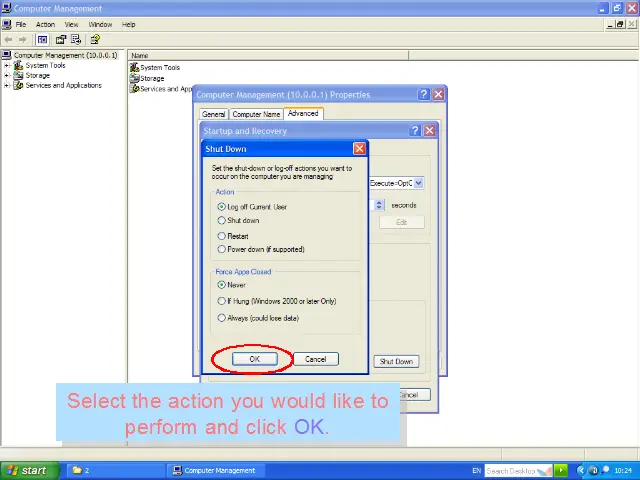Viewport: 640px width, 480px height.
Task: Choose If Hung (Windows 2000 or later Only)
Action: [x=277, y=301]
